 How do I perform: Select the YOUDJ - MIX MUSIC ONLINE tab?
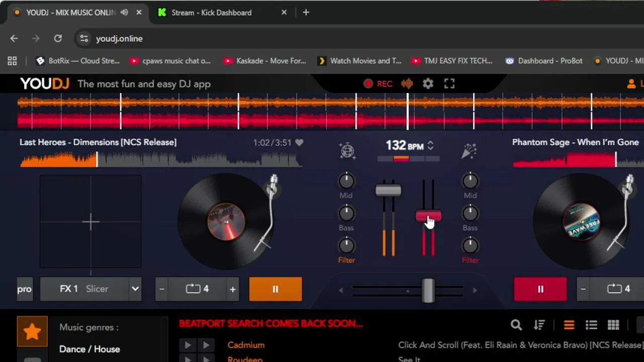click(x=77, y=13)
